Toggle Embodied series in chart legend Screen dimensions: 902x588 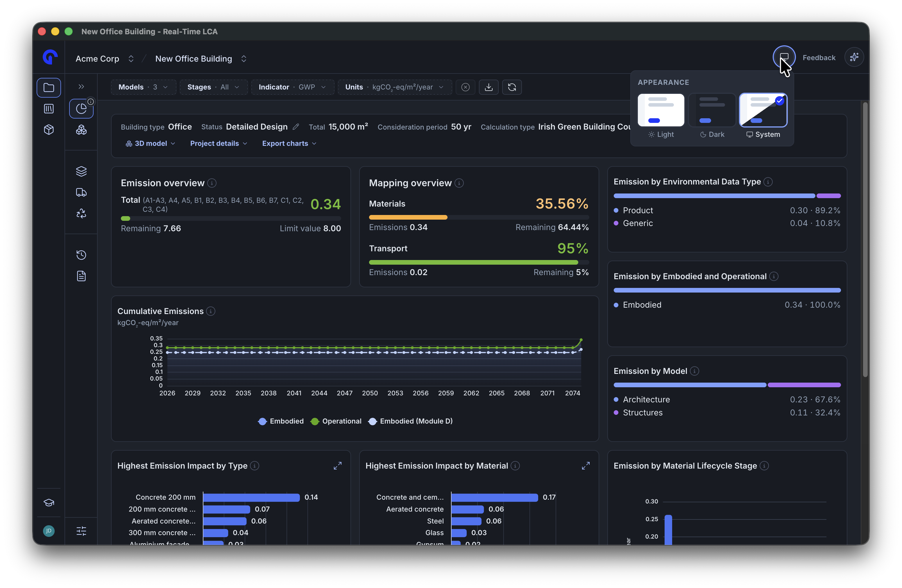coord(281,421)
